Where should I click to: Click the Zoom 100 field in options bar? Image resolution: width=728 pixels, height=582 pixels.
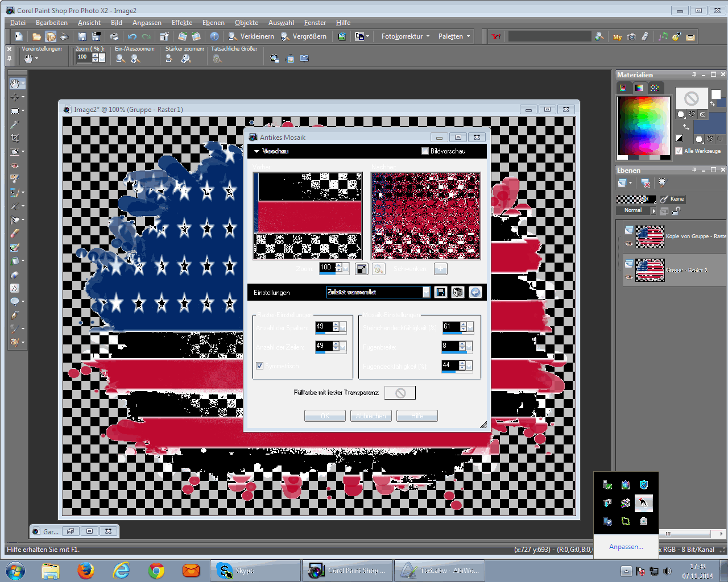(84, 57)
